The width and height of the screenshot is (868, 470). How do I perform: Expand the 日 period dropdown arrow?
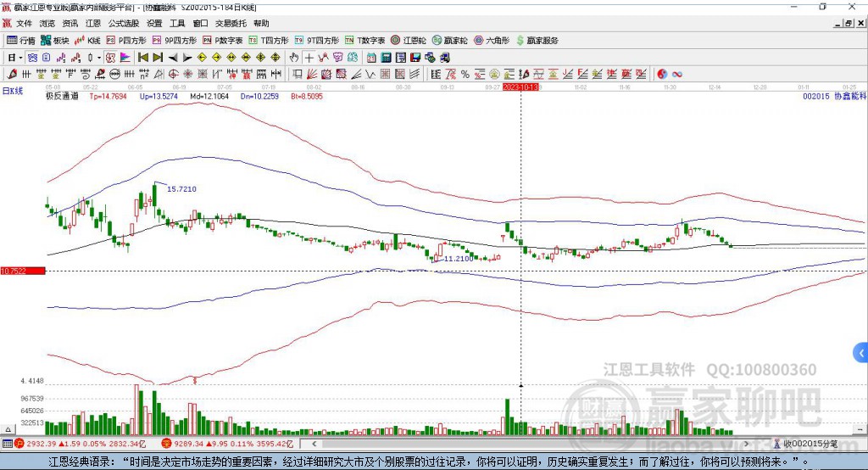[x=20, y=58]
